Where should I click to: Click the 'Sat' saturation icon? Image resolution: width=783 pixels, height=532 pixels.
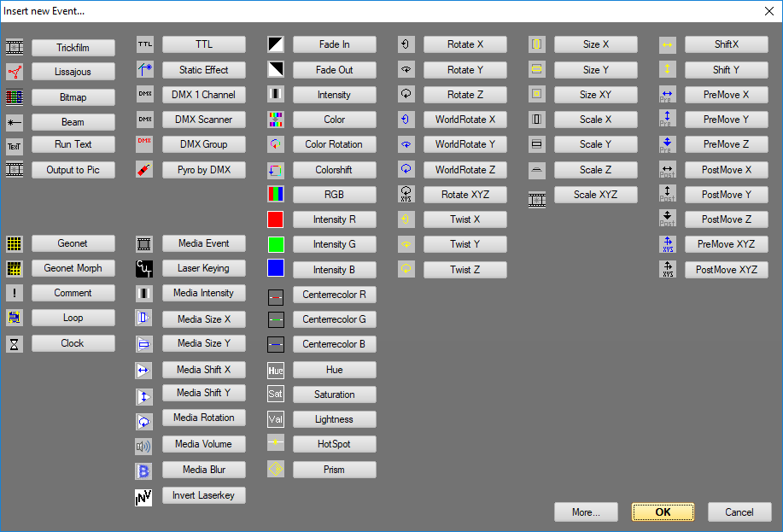(x=275, y=394)
